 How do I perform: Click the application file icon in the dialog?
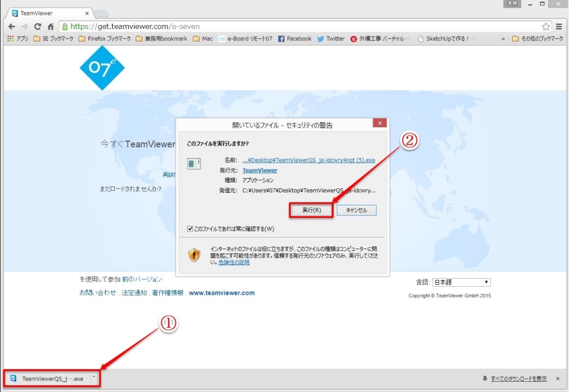[194, 164]
